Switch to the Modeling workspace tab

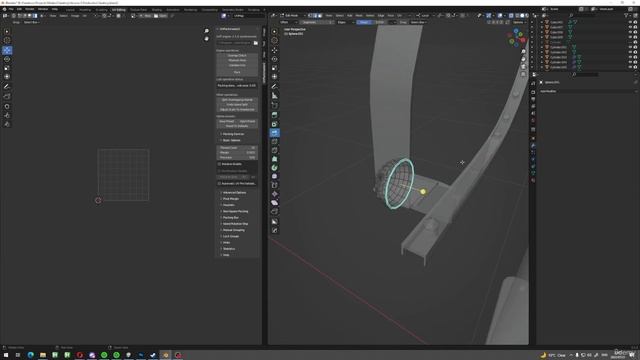click(x=85, y=9)
